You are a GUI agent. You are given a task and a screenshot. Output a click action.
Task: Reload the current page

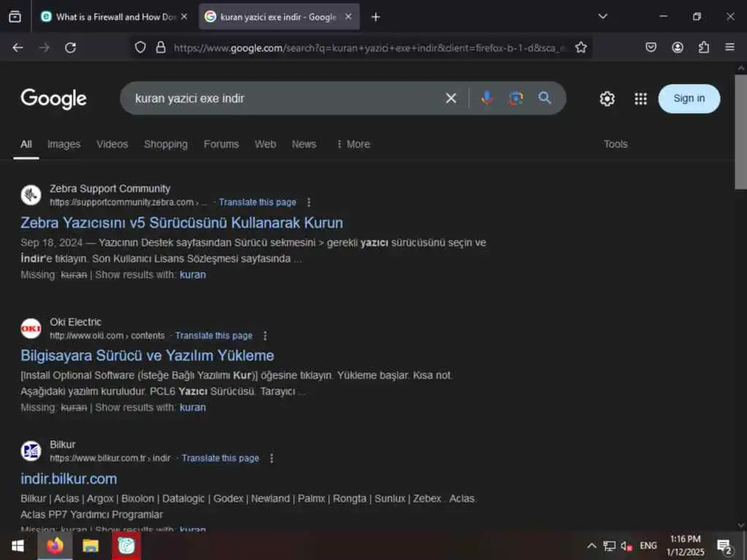(71, 47)
